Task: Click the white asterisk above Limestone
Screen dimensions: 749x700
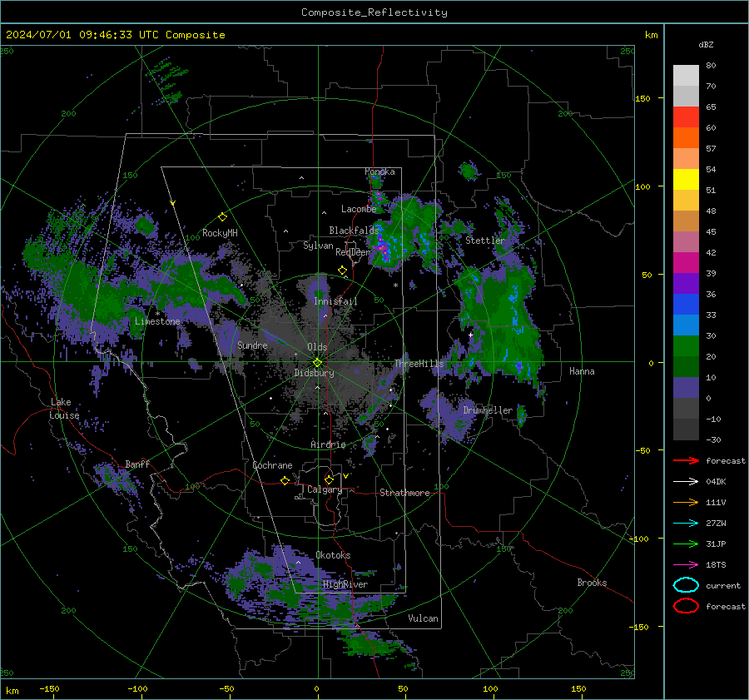Action: (x=157, y=314)
